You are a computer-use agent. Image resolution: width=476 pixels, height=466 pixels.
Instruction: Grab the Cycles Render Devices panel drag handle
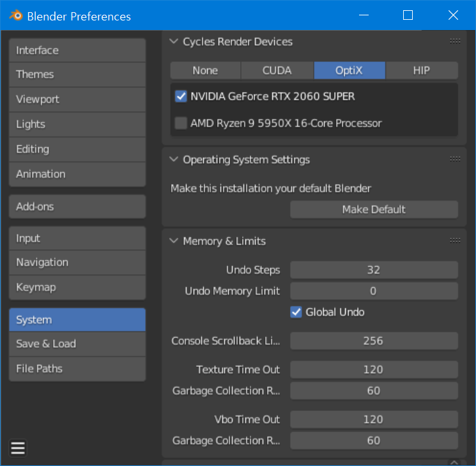(455, 42)
